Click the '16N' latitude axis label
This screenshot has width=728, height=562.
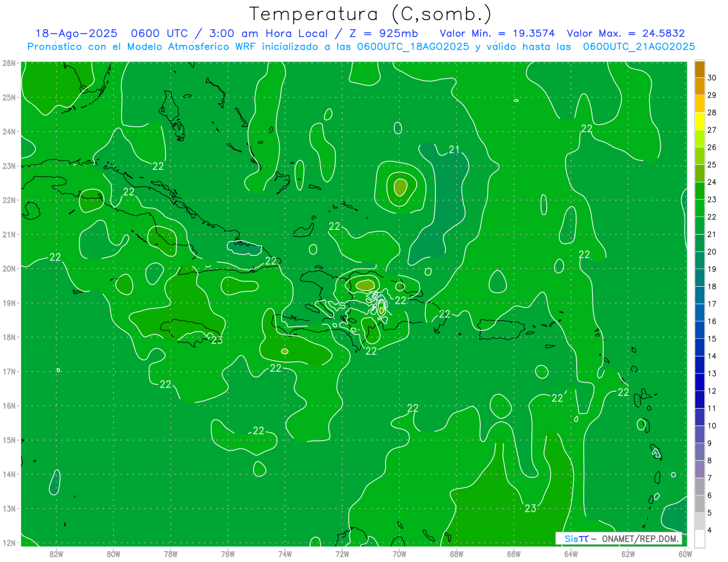tap(9, 406)
